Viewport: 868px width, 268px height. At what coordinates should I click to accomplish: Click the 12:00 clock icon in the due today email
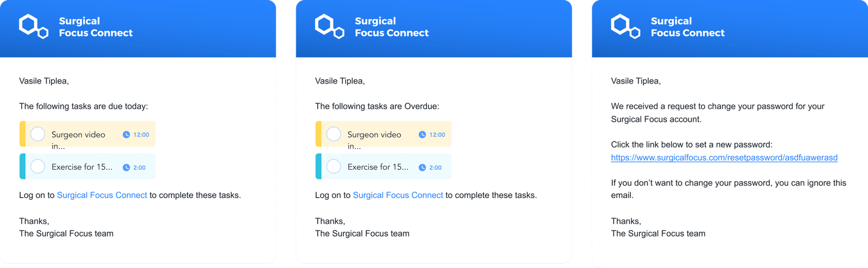(126, 135)
